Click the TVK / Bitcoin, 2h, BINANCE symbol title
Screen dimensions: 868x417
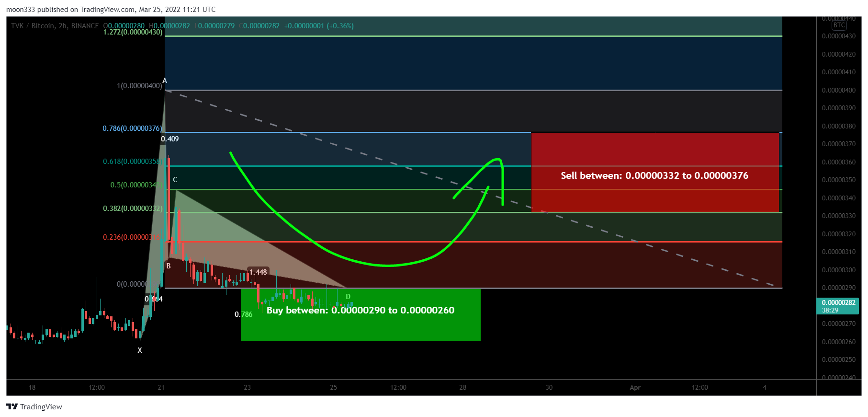(55, 26)
